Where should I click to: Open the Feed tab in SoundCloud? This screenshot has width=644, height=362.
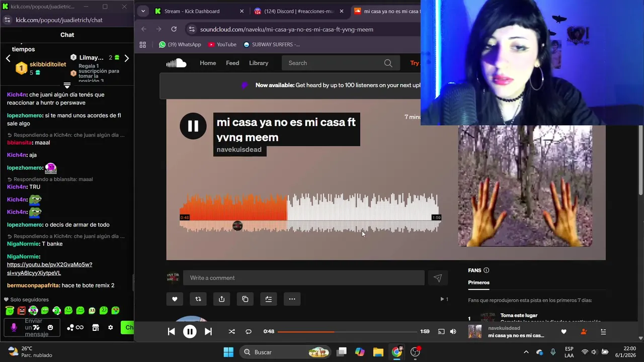click(x=232, y=63)
